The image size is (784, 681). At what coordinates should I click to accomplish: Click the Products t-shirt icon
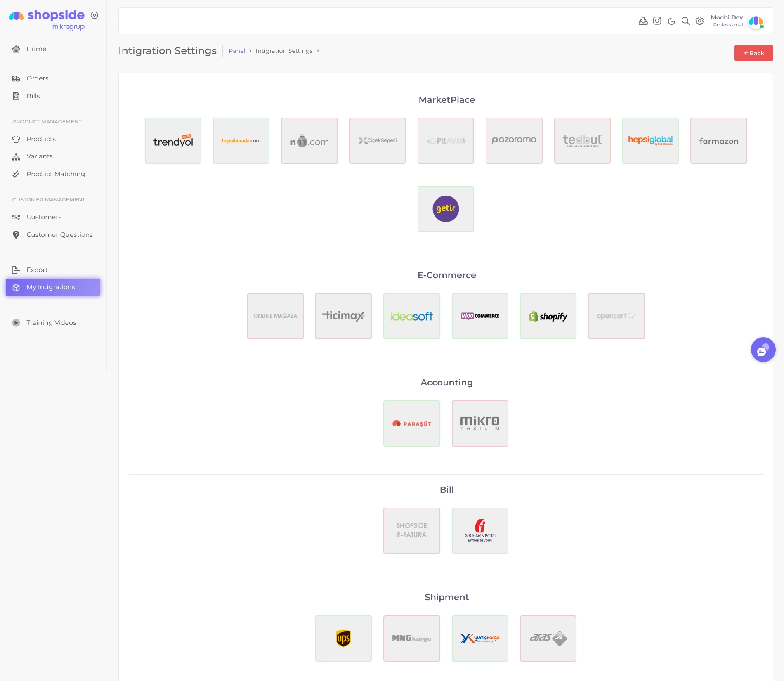[x=16, y=139]
